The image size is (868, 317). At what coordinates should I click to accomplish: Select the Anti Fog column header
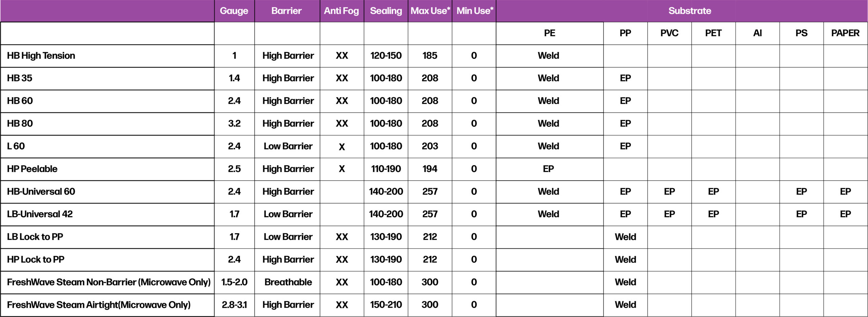click(x=341, y=11)
